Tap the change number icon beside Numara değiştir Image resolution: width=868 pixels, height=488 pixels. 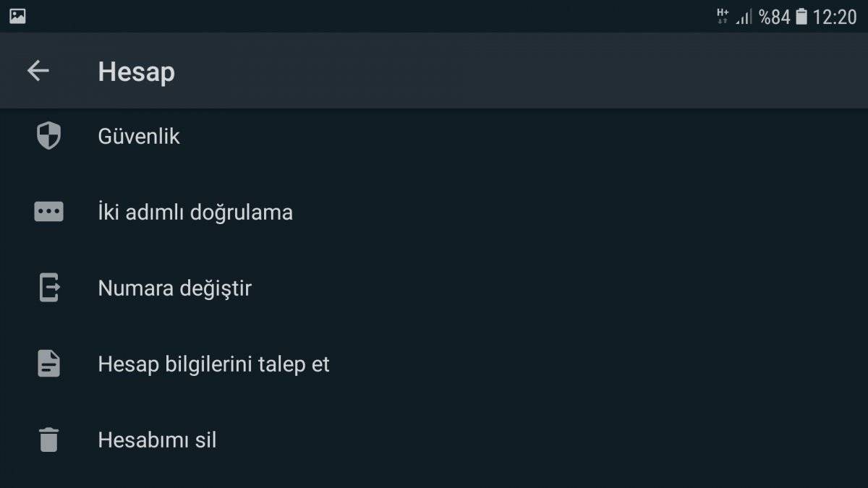click(48, 288)
